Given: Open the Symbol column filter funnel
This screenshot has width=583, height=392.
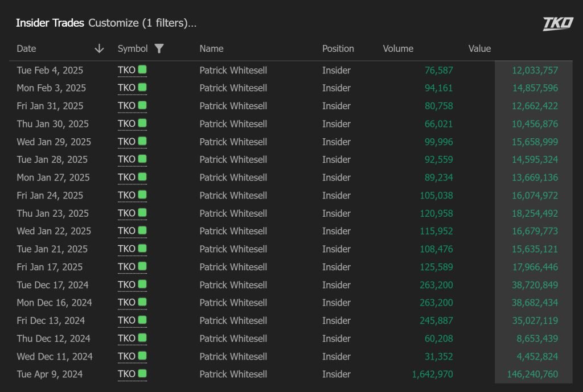Looking at the screenshot, I should tap(159, 49).
